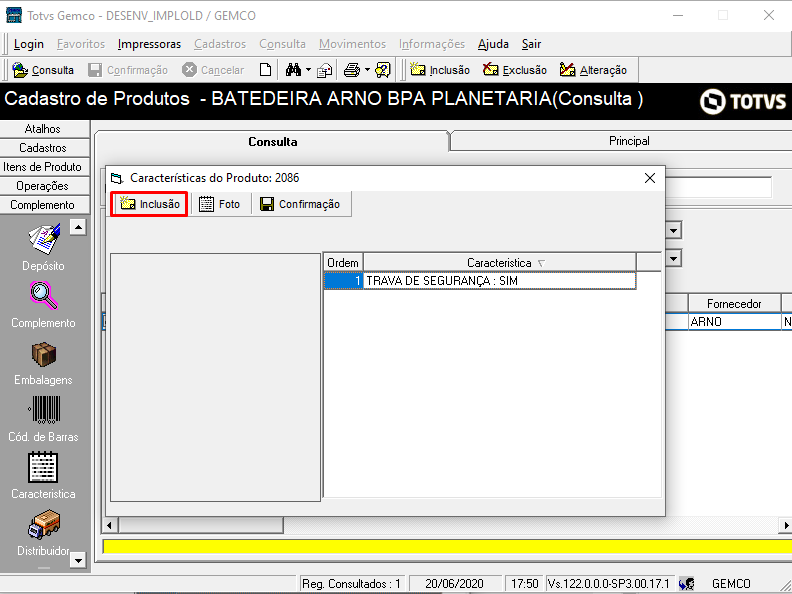Viewport: 792px width, 594px height.
Task: Click the Características dialog title icon
Action: 117,178
